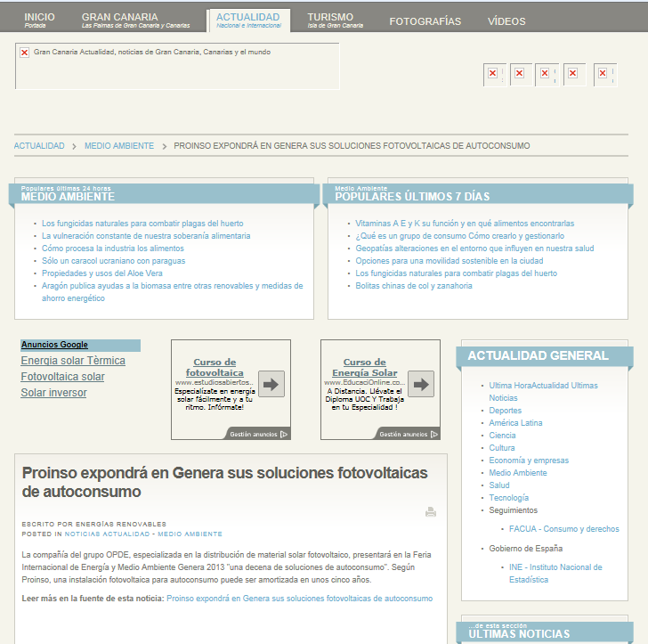Open 'Cómo procesa la industria los alimentos'
The height and width of the screenshot is (644, 648).
tap(113, 249)
